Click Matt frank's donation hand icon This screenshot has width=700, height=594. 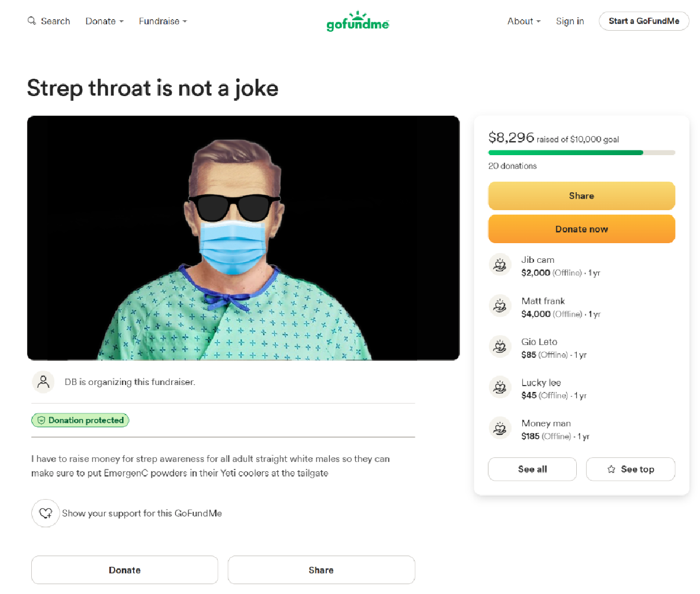[x=500, y=306]
